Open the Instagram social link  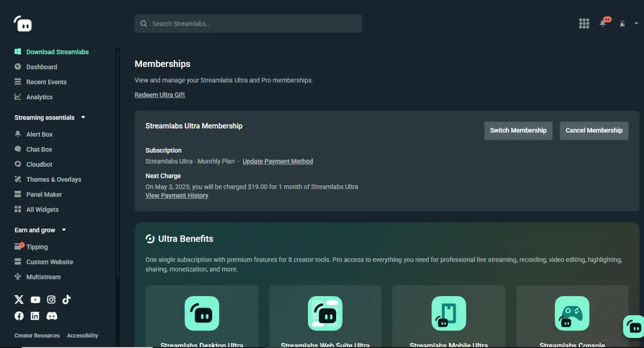click(x=51, y=300)
